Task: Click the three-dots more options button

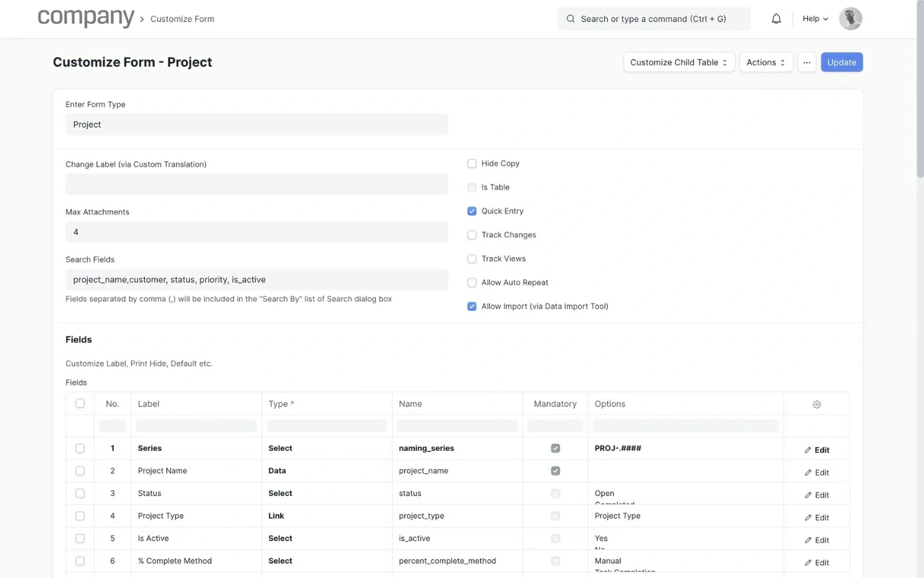Action: coord(807,63)
